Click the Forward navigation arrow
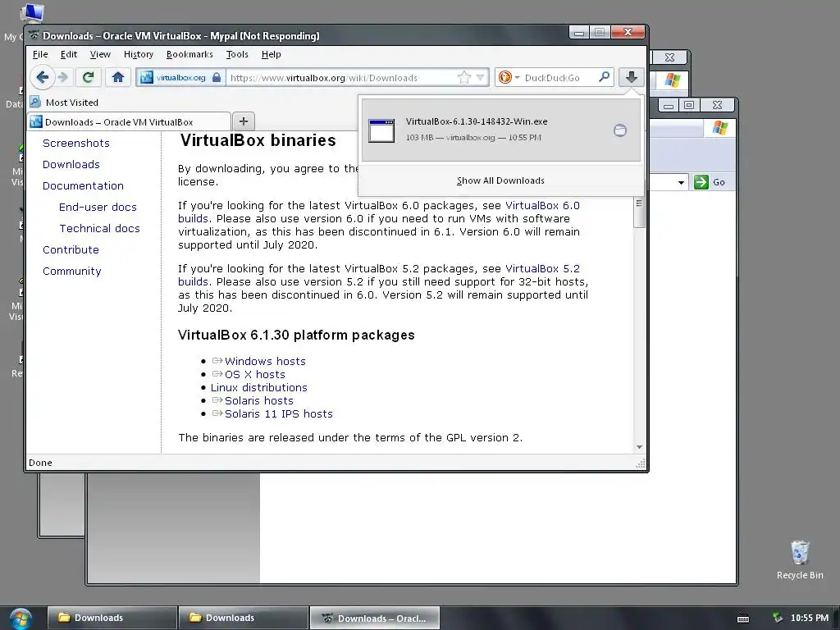This screenshot has height=630, width=840. click(x=63, y=78)
